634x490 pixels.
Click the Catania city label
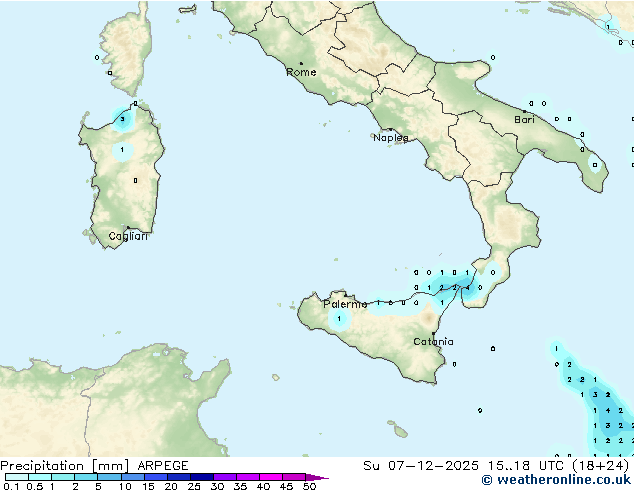pyautogui.click(x=433, y=342)
